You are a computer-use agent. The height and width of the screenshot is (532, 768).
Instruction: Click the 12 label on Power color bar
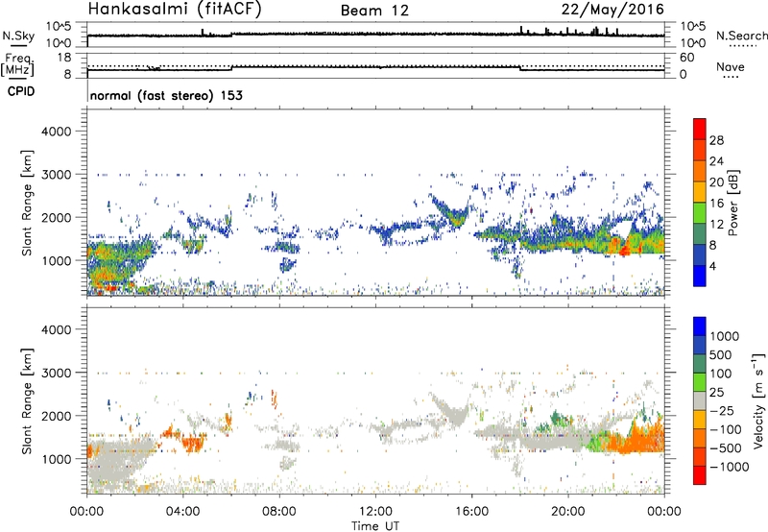pyautogui.click(x=716, y=225)
